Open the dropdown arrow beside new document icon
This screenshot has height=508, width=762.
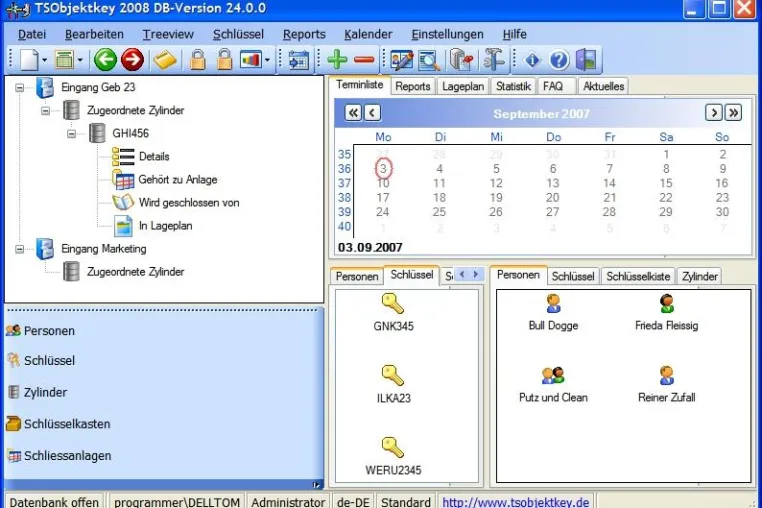click(x=44, y=60)
